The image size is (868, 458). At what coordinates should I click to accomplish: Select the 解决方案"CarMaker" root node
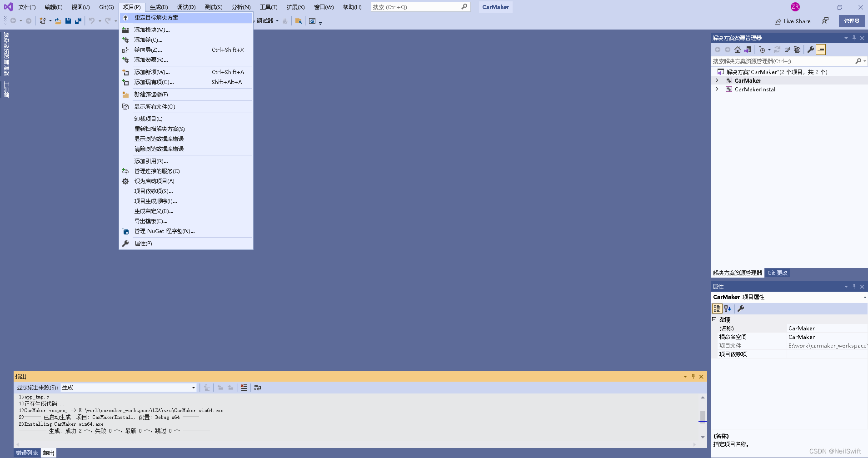(776, 72)
